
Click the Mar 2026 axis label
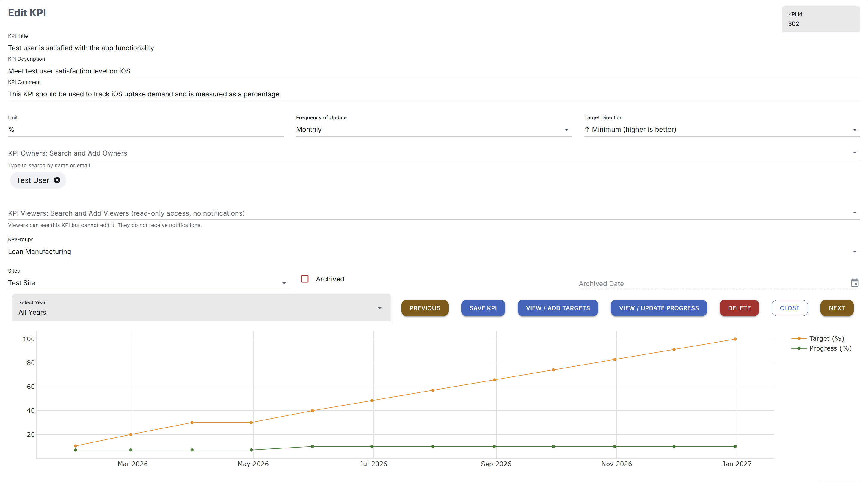click(132, 464)
